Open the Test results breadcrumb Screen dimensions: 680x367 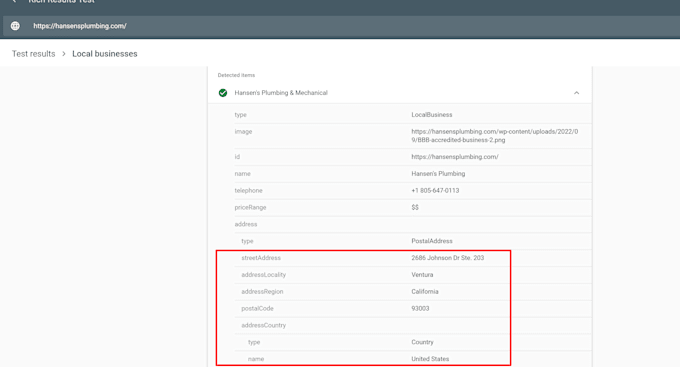33,54
